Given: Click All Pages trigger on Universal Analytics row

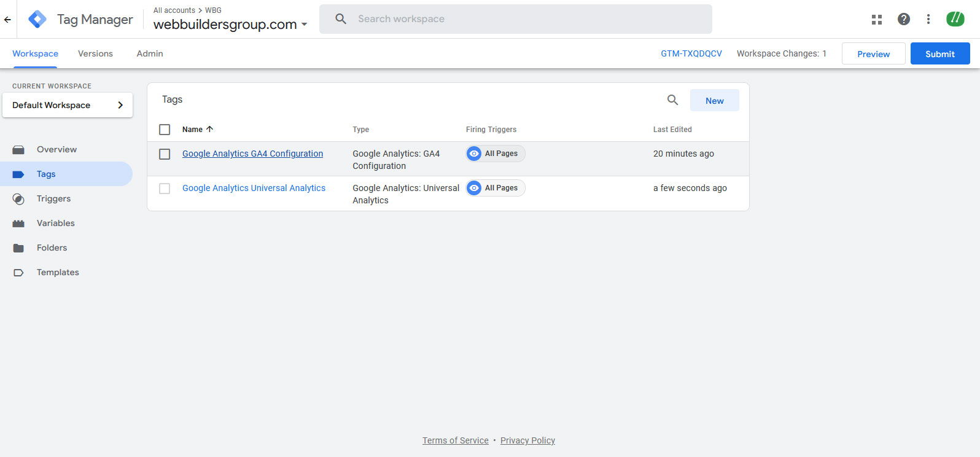Looking at the screenshot, I should click(x=496, y=188).
